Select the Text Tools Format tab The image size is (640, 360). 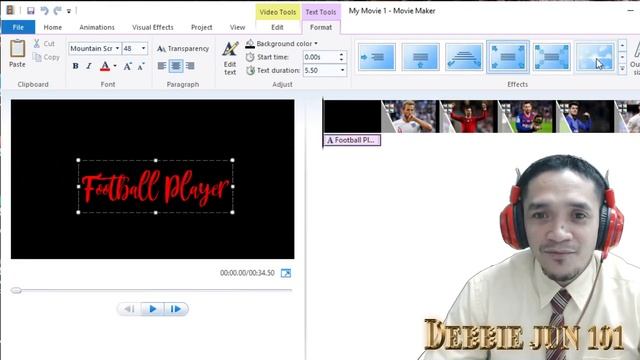pos(321,27)
